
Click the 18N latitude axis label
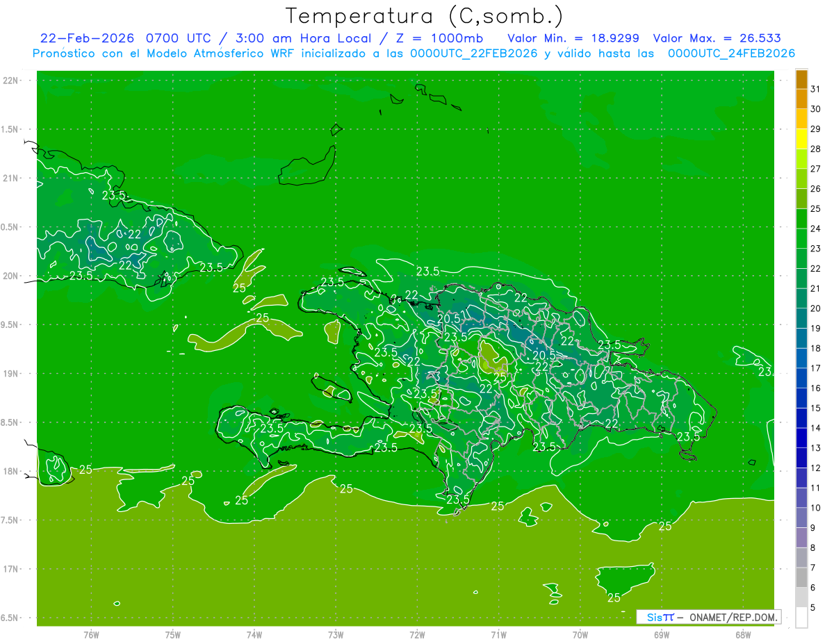11,471
